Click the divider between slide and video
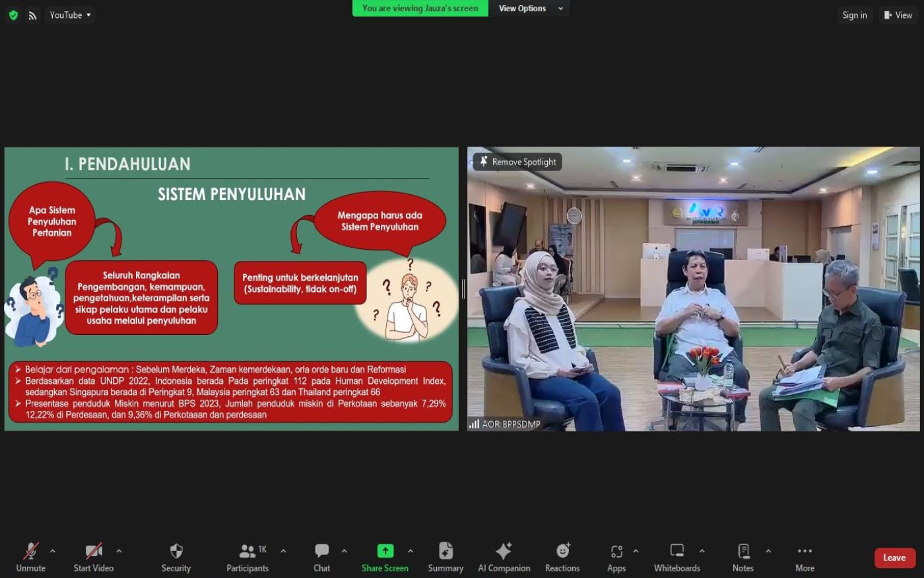924x578 pixels. [x=463, y=289]
